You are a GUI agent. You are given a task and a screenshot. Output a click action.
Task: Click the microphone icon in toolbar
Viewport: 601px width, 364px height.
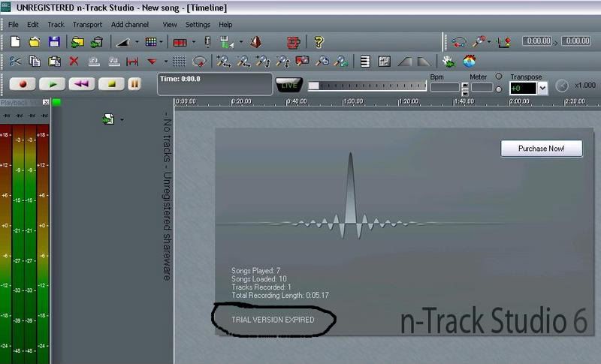click(208, 42)
